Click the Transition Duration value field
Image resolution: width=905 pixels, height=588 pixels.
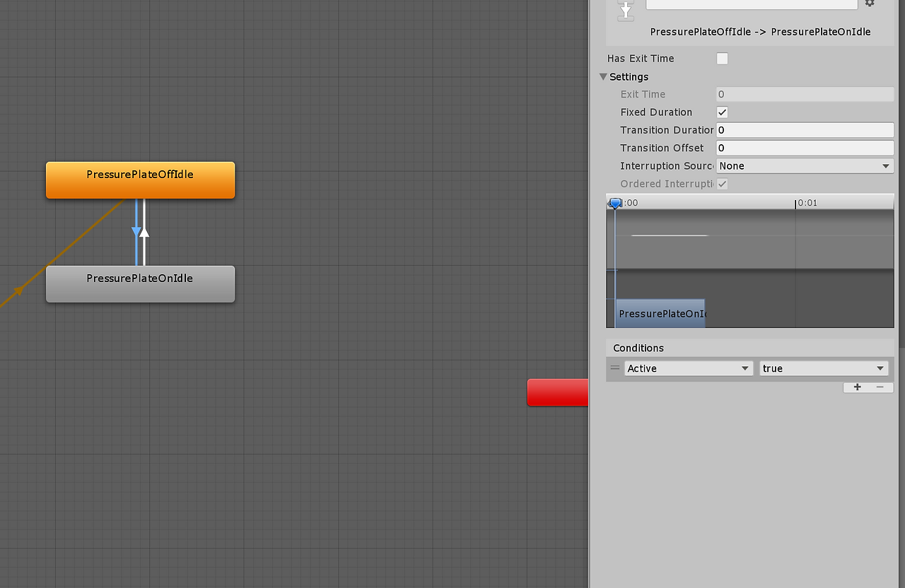(x=805, y=130)
